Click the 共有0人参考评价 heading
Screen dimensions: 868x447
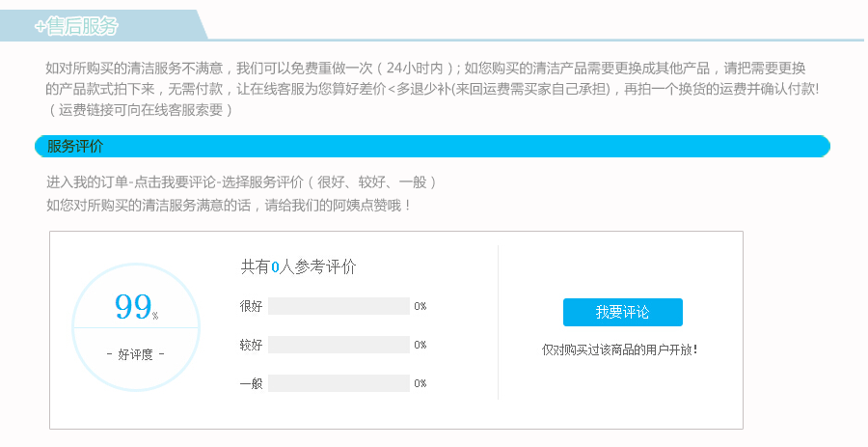tap(298, 267)
